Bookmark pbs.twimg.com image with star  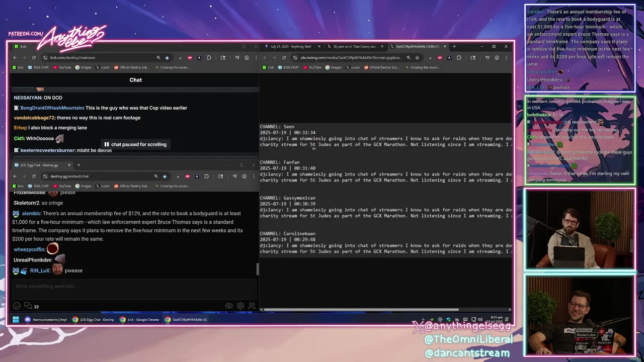click(417, 58)
